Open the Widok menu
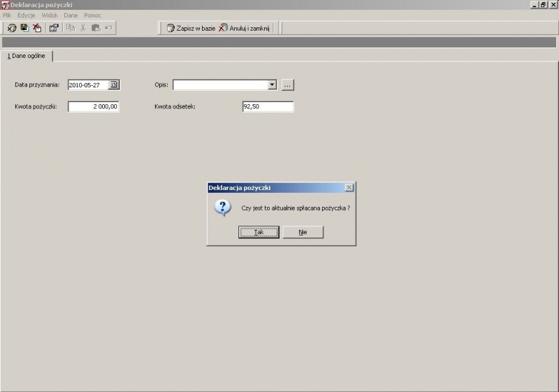 tap(50, 15)
